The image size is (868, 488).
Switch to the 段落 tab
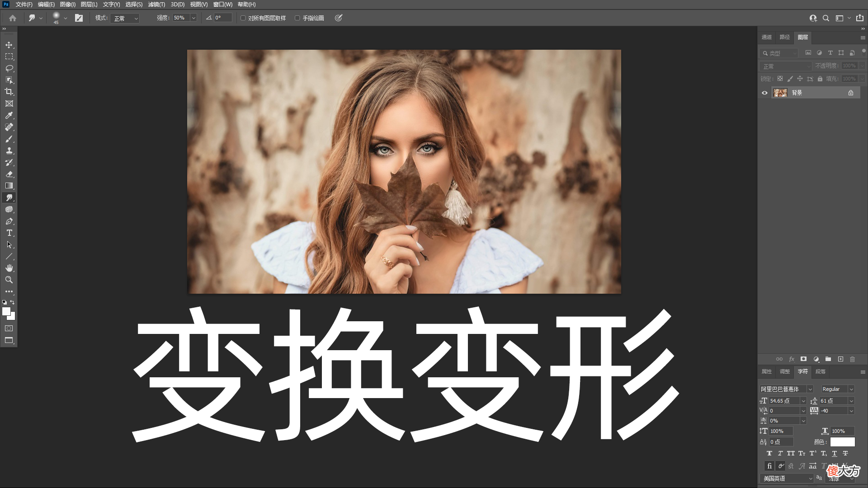821,371
